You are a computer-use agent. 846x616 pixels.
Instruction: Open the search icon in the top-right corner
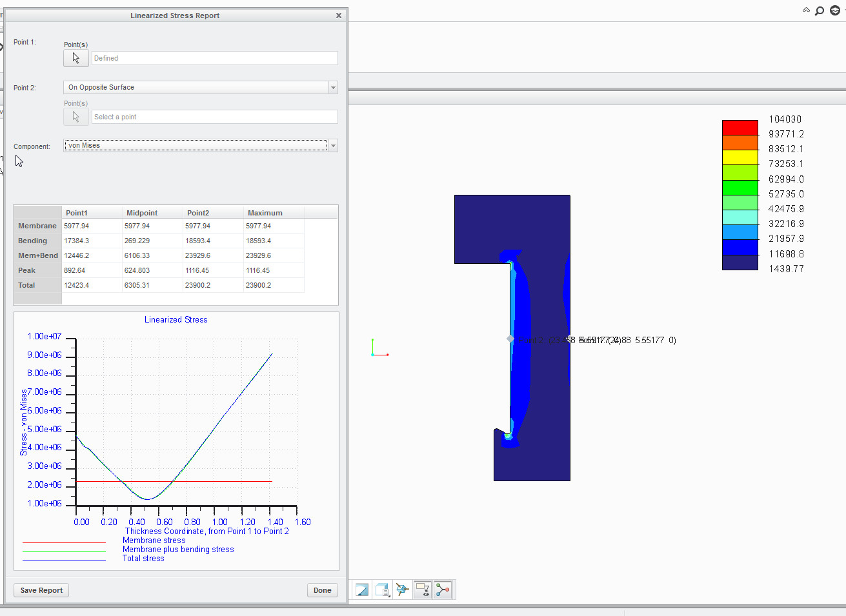[x=819, y=10]
